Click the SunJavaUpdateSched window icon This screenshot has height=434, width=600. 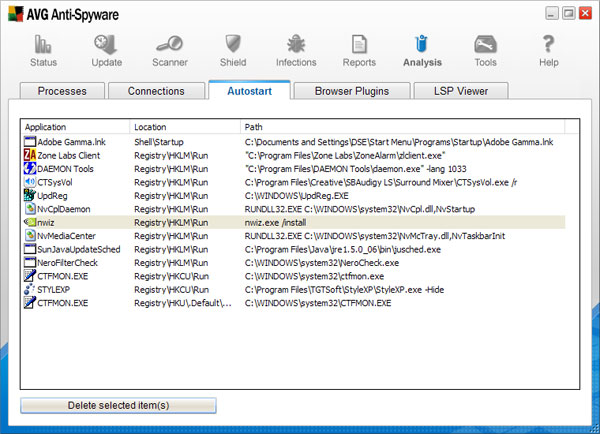(29, 249)
